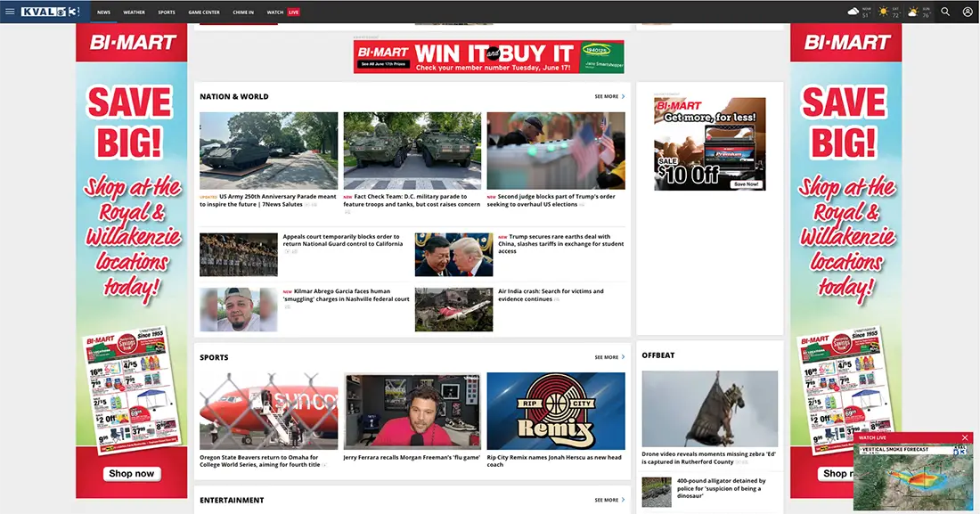Image resolution: width=980 pixels, height=514 pixels.
Task: Click the alligator story thumbnail
Action: pos(657,492)
